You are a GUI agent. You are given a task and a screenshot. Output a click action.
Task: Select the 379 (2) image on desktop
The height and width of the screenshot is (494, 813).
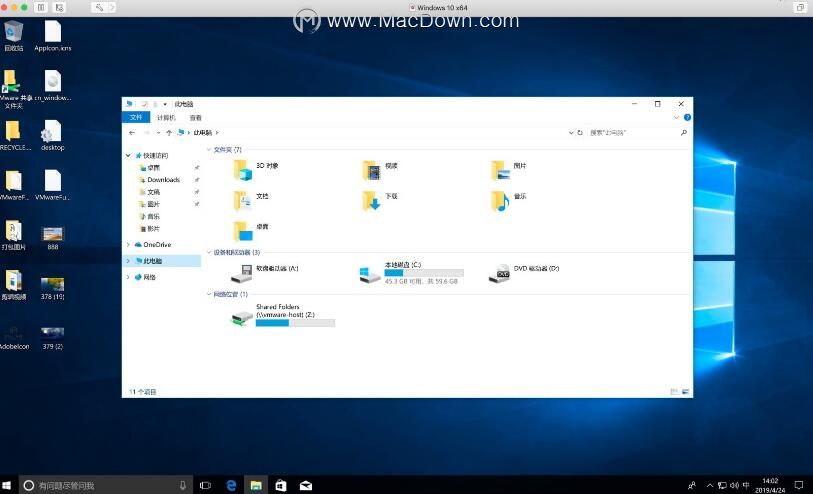pos(53,338)
